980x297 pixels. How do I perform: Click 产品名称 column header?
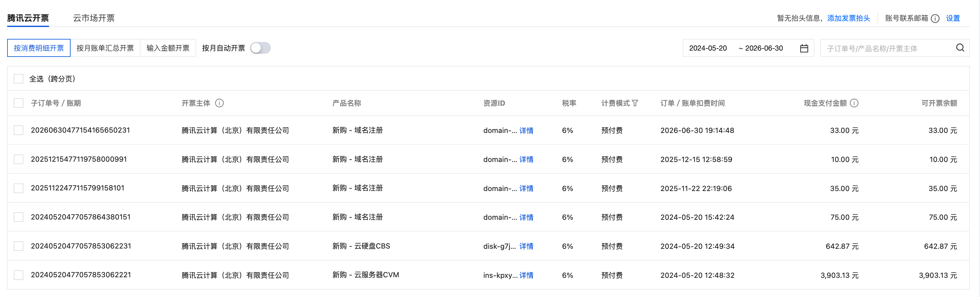pyautogui.click(x=346, y=103)
